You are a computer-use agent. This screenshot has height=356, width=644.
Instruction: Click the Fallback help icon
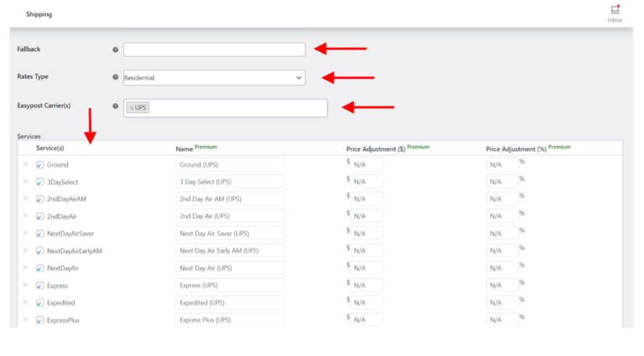[115, 50]
